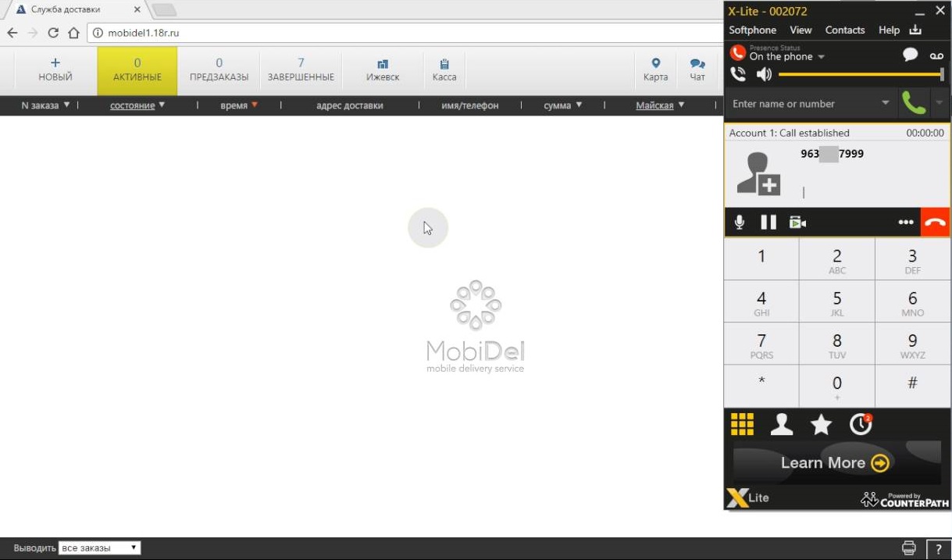Open the Майская branch dropdown
952x560 pixels.
click(x=660, y=105)
